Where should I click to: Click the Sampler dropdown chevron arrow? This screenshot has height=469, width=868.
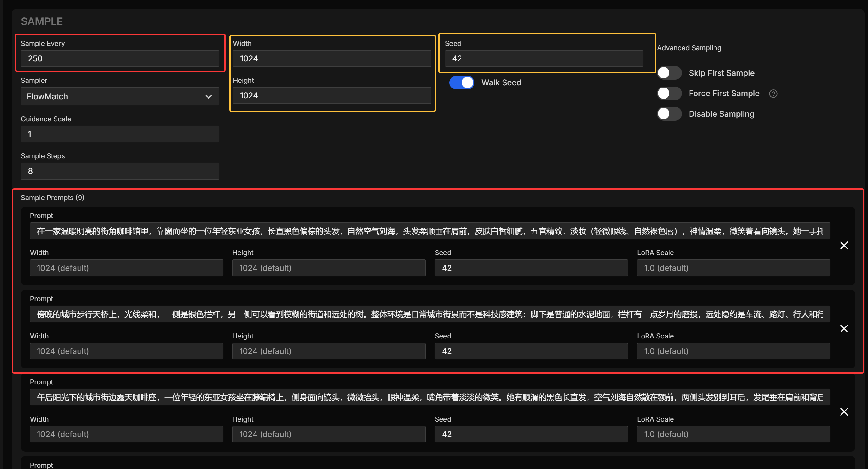coord(208,97)
